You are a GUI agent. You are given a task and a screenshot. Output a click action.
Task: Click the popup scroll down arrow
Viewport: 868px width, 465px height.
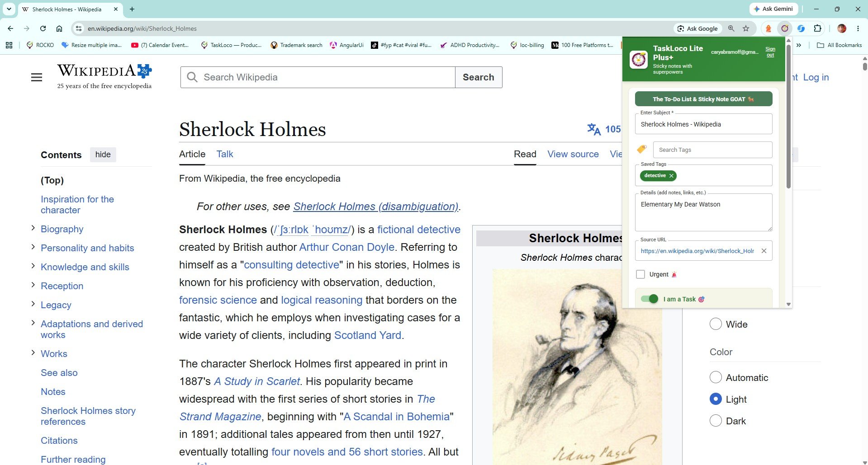pyautogui.click(x=788, y=304)
